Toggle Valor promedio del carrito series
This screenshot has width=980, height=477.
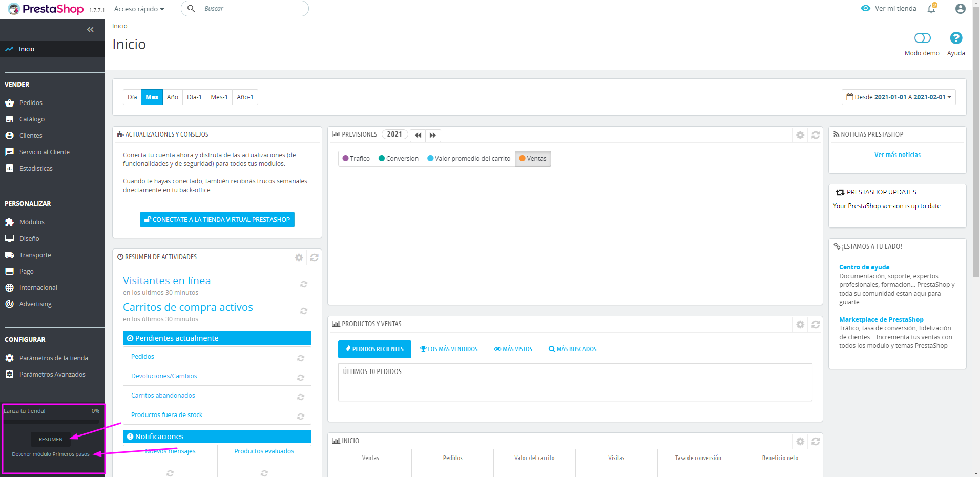(x=469, y=159)
